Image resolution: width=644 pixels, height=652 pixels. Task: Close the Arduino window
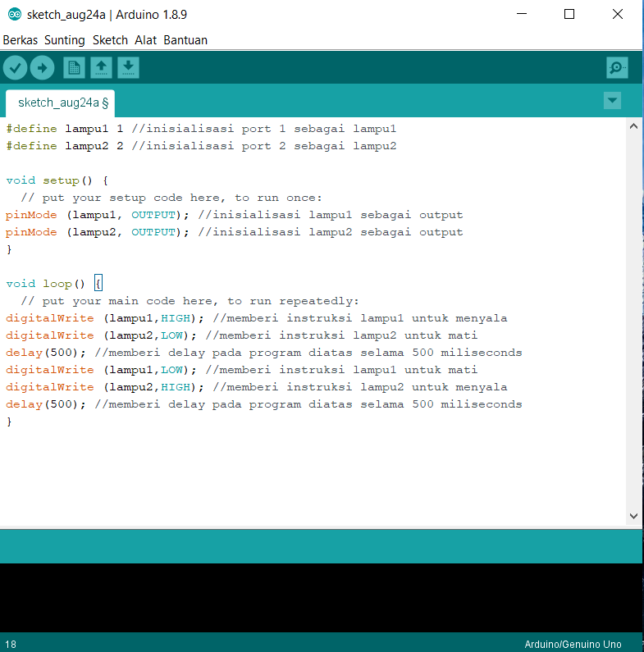(x=618, y=14)
